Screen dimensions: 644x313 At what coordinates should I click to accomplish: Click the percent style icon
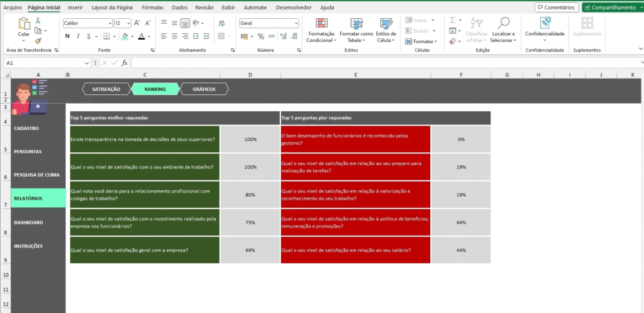(x=260, y=36)
